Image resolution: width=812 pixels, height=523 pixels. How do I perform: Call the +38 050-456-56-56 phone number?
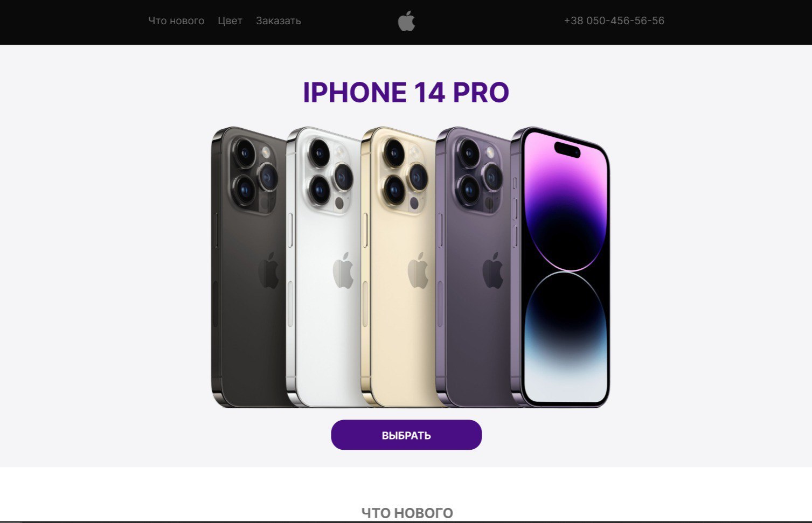tap(614, 20)
